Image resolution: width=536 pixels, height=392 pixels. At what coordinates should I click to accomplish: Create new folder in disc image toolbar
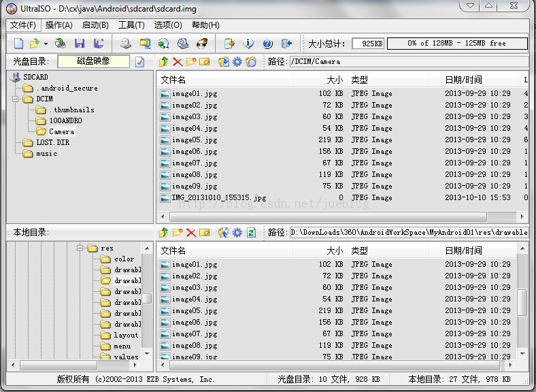point(191,61)
